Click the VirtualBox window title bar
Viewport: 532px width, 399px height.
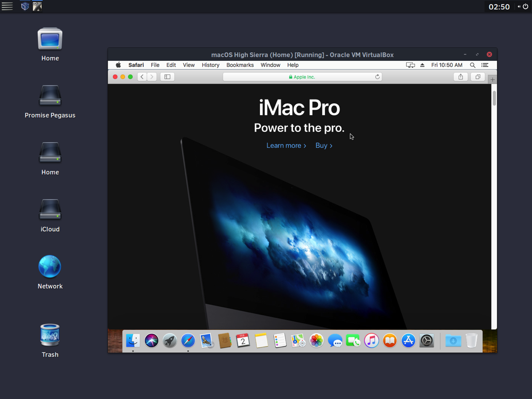[x=302, y=55]
